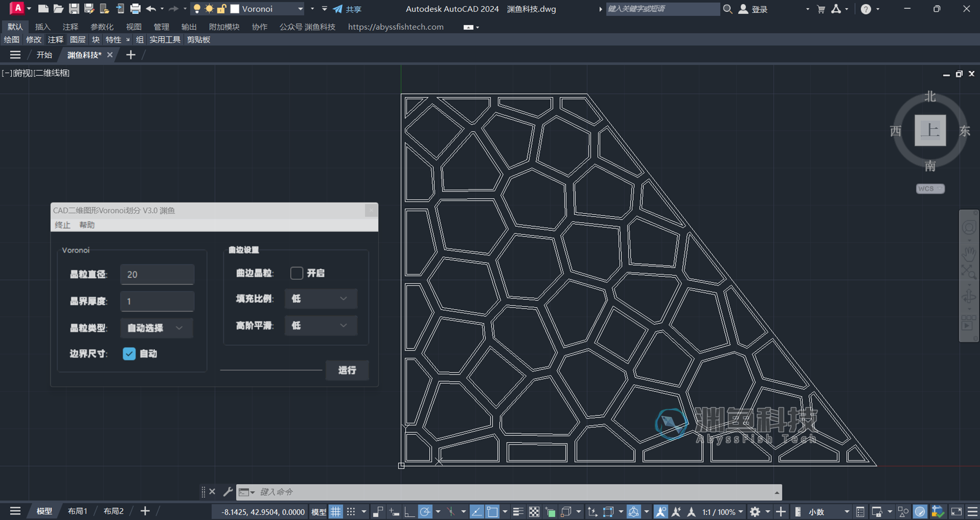Viewport: 980px width, 520px height.
Task: Click the Share paper plane icon
Action: 338,9
